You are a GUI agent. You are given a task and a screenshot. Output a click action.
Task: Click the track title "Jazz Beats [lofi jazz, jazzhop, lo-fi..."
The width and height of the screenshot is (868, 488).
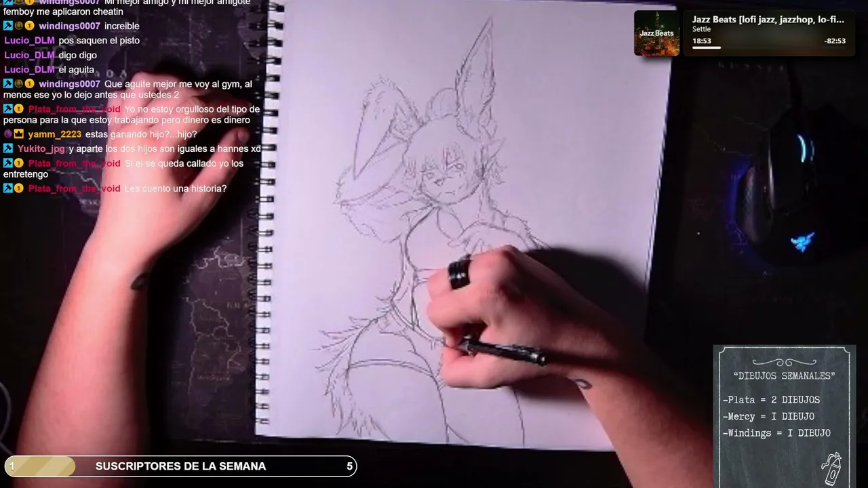coord(768,20)
